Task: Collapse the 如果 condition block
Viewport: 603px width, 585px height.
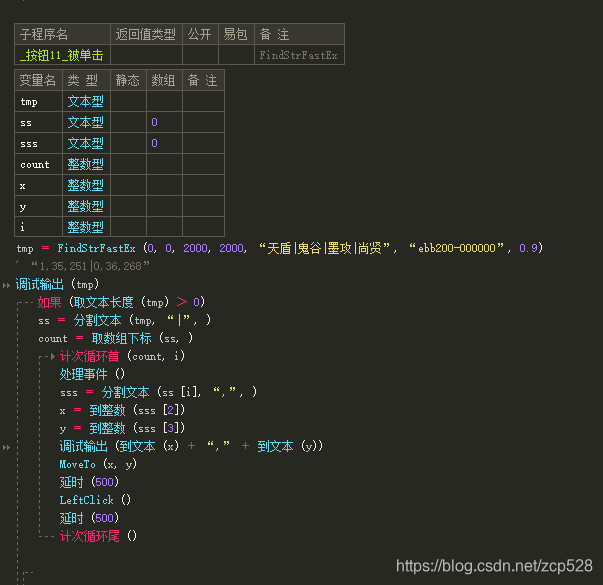Action: tap(25, 302)
